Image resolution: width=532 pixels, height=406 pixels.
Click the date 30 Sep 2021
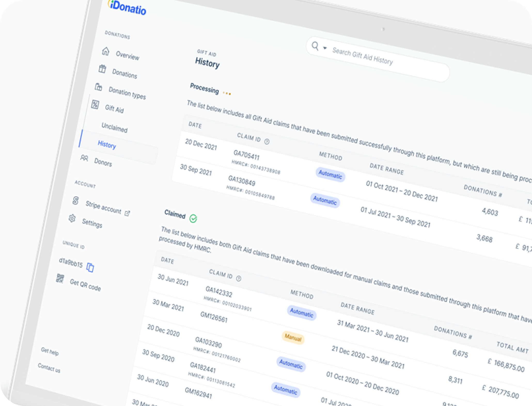coord(196,170)
